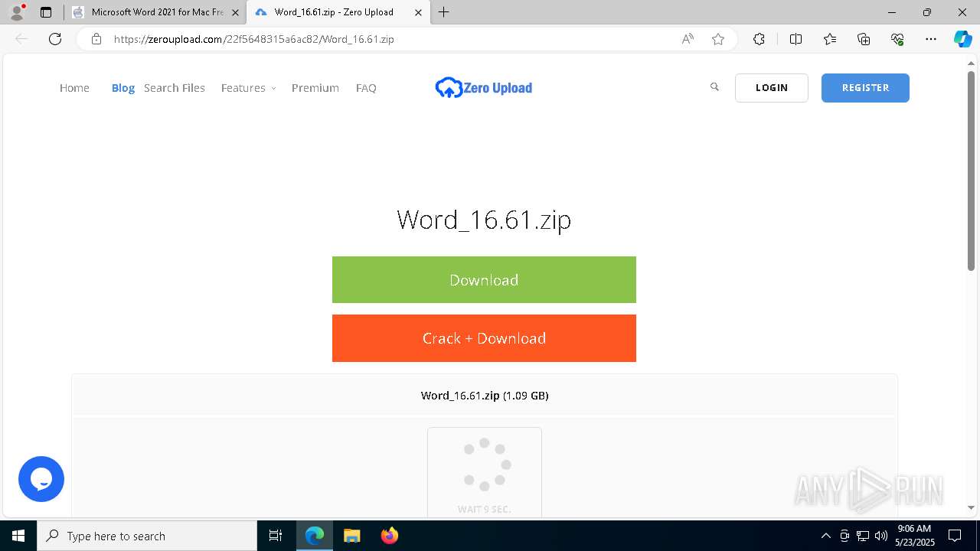Click the site search magnifier icon
The width and height of the screenshot is (980, 551).
click(714, 87)
